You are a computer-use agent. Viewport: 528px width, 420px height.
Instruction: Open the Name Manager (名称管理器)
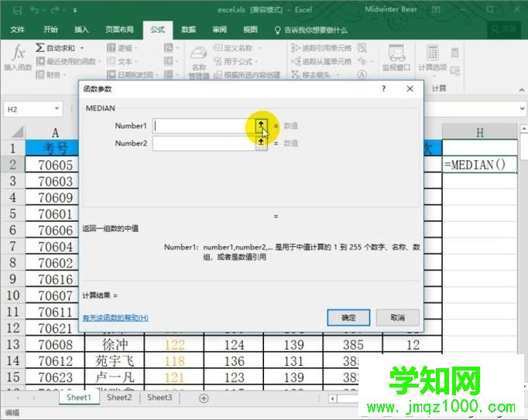pyautogui.click(x=199, y=63)
